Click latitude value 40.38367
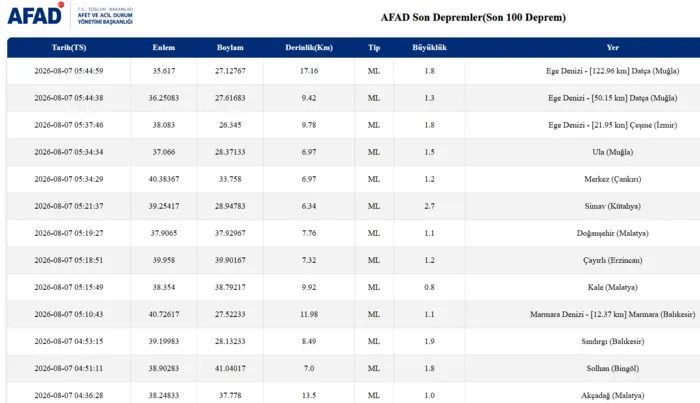This screenshot has height=403, width=700. pyautogui.click(x=164, y=179)
